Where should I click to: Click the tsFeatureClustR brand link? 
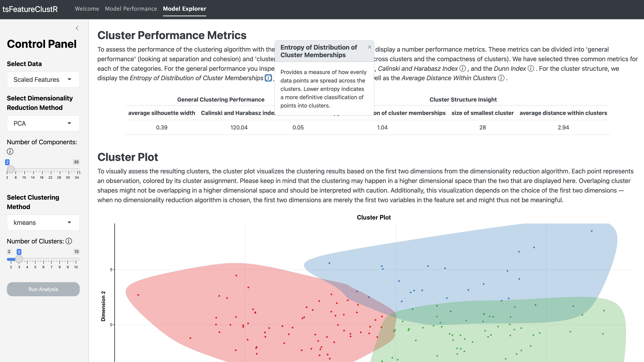[30, 9]
